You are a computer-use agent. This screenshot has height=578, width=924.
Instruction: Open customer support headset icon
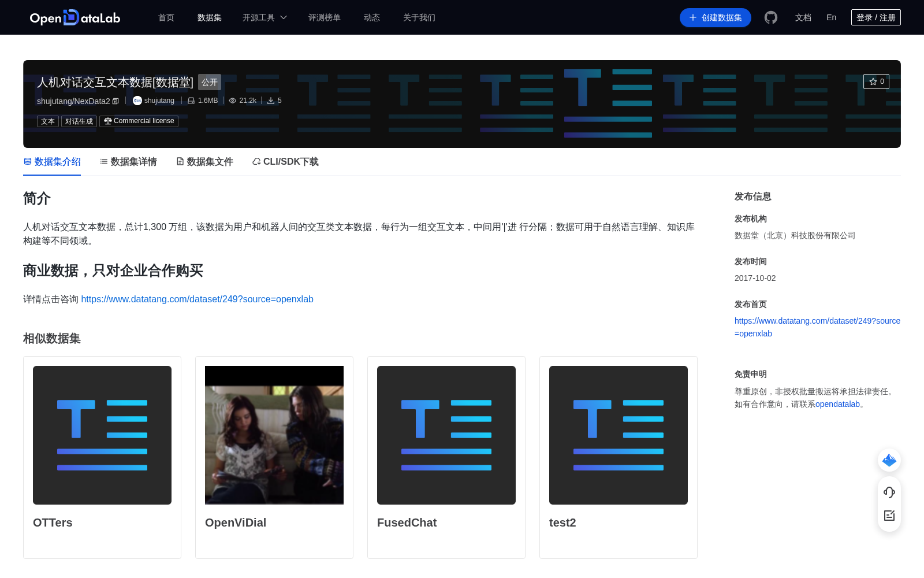pyautogui.click(x=889, y=492)
